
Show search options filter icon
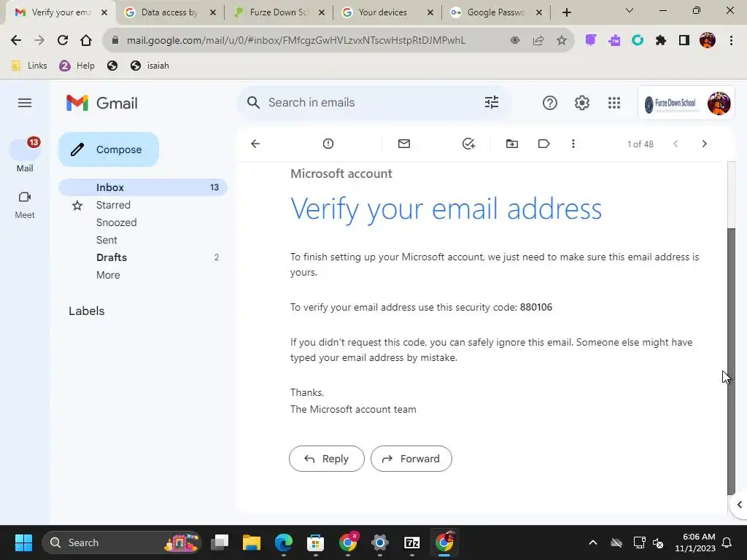[x=492, y=102]
